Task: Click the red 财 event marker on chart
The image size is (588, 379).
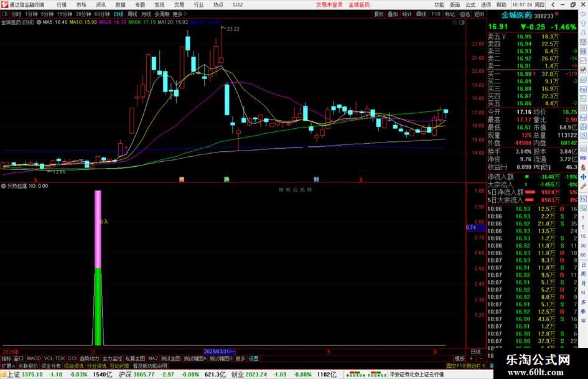Action: [316, 179]
